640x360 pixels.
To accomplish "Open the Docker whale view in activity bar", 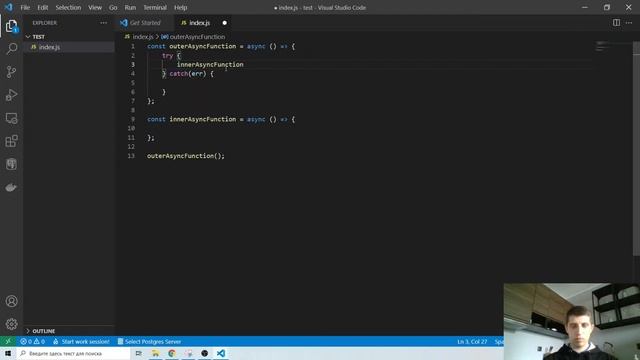I will 11,187.
